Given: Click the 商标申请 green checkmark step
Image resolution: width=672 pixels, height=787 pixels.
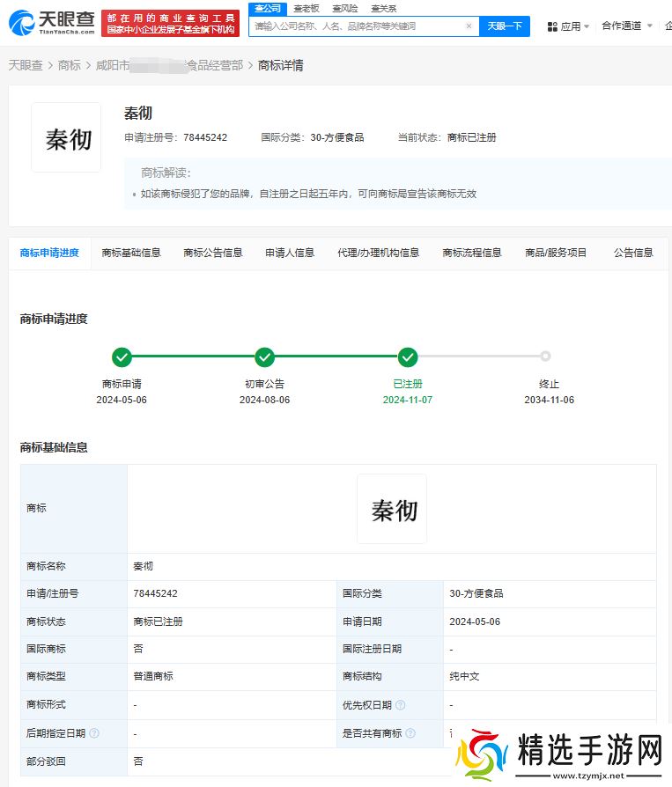Looking at the screenshot, I should click(122, 357).
